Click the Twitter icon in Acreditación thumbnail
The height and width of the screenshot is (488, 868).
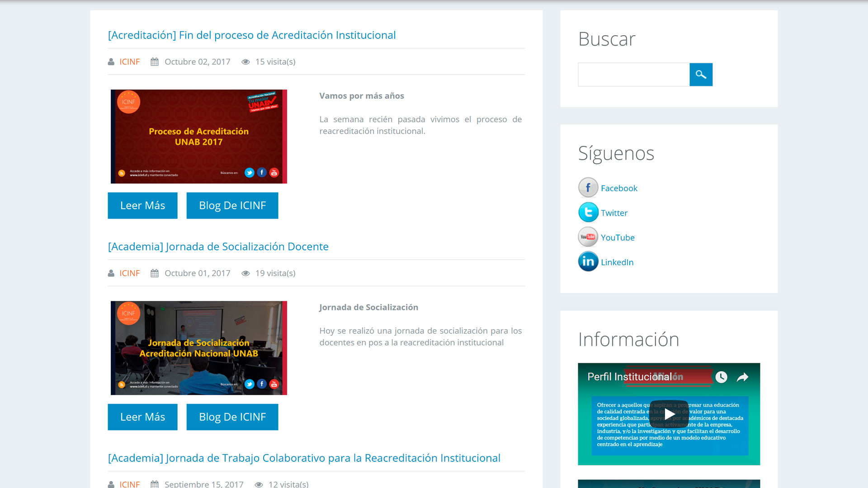pyautogui.click(x=250, y=173)
